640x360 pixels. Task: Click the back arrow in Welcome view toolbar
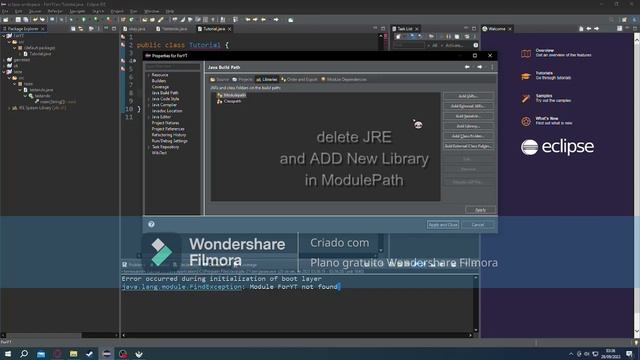point(589,29)
